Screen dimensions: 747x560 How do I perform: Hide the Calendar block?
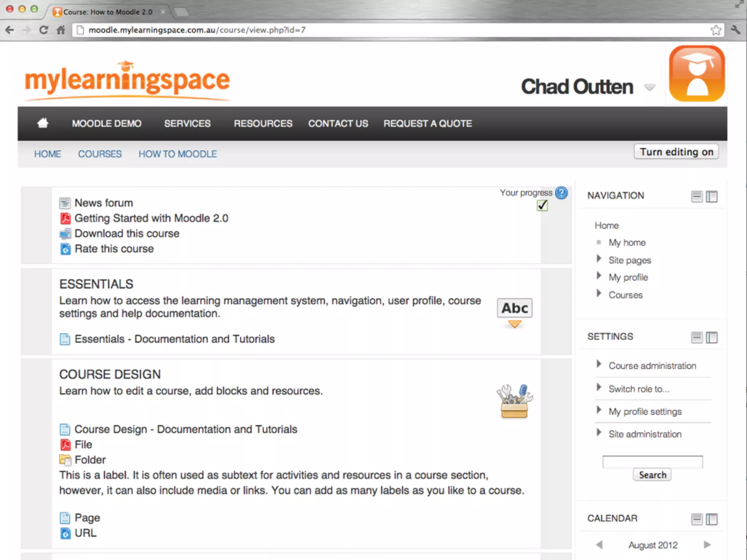[697, 519]
